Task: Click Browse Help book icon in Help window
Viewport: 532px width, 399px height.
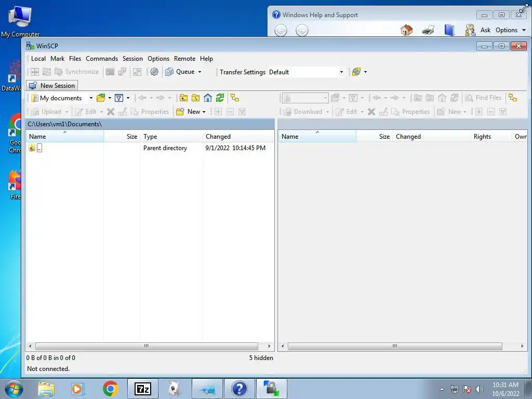Action: click(449, 30)
